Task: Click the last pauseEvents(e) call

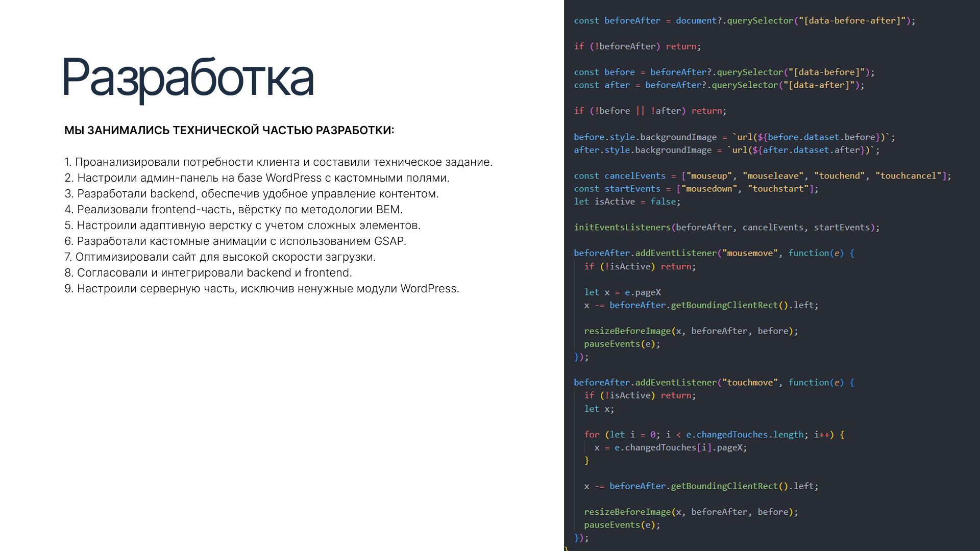Action: [x=622, y=525]
